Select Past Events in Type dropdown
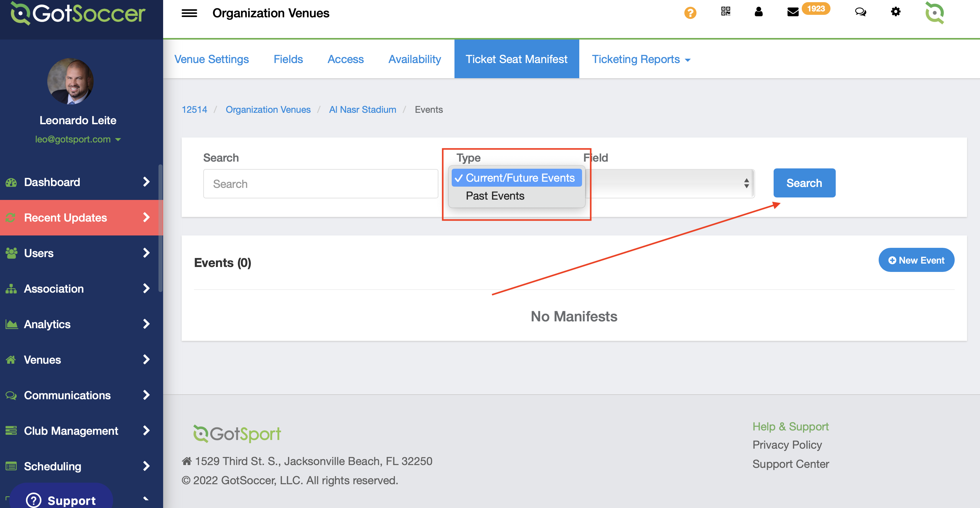The width and height of the screenshot is (980, 508). coord(495,196)
